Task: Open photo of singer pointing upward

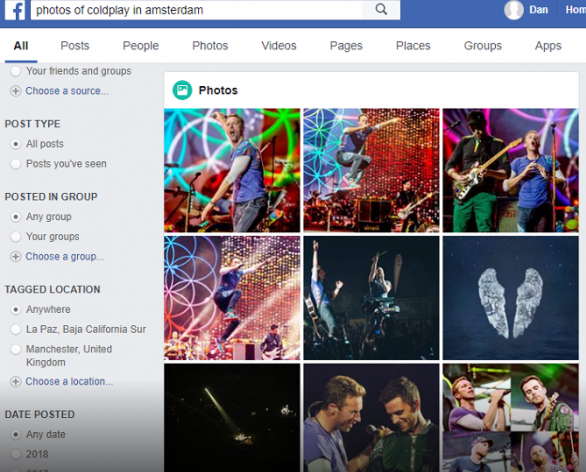Action: [232, 170]
